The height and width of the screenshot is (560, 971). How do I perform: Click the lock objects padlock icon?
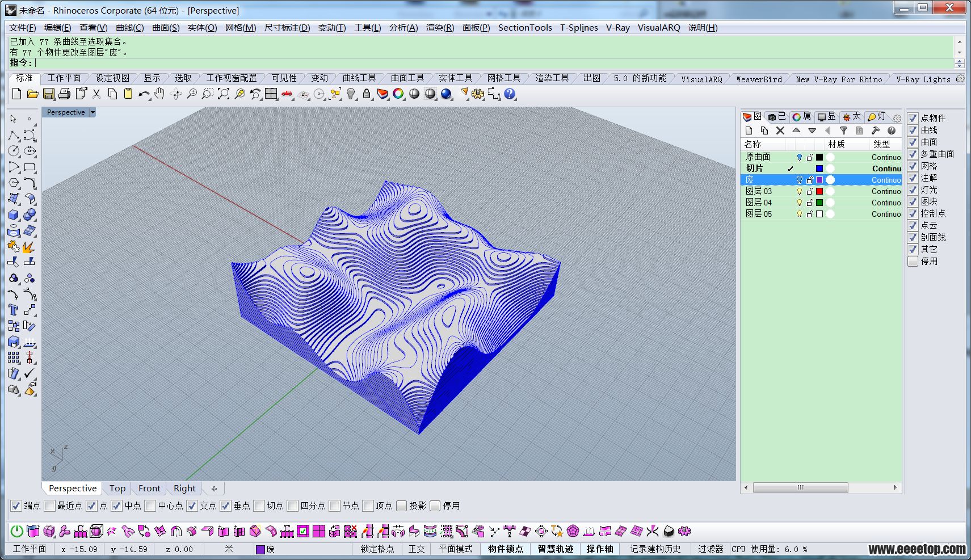(x=367, y=94)
